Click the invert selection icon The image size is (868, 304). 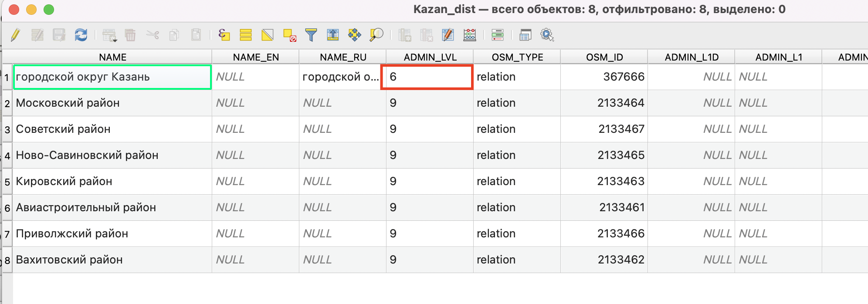[x=268, y=35]
